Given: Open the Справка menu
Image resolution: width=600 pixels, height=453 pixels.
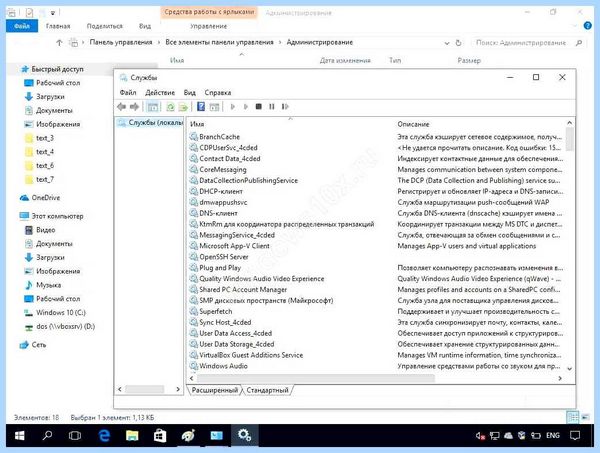Looking at the screenshot, I should (x=218, y=93).
